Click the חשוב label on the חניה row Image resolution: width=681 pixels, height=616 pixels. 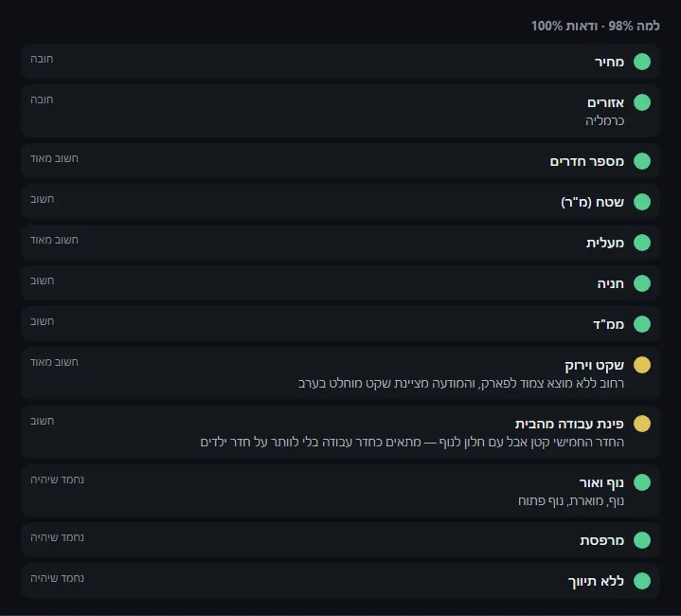[x=42, y=281]
